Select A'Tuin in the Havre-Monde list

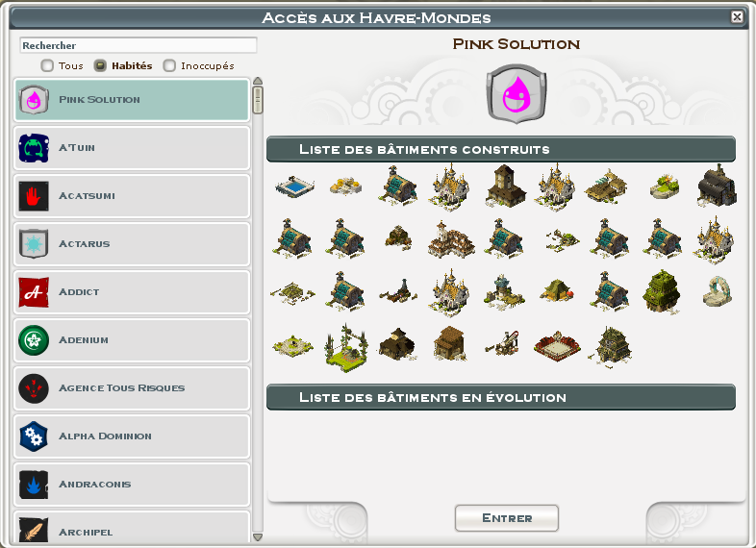pyautogui.click(x=132, y=148)
